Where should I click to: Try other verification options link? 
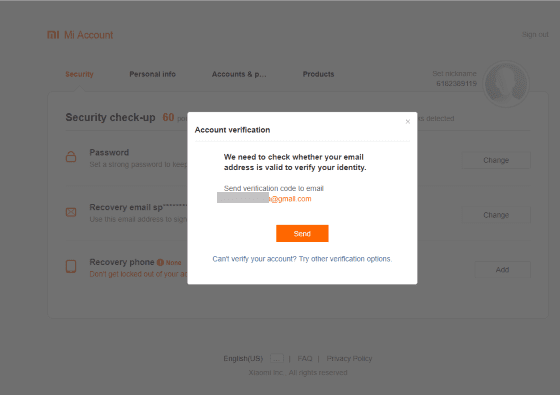click(x=302, y=259)
